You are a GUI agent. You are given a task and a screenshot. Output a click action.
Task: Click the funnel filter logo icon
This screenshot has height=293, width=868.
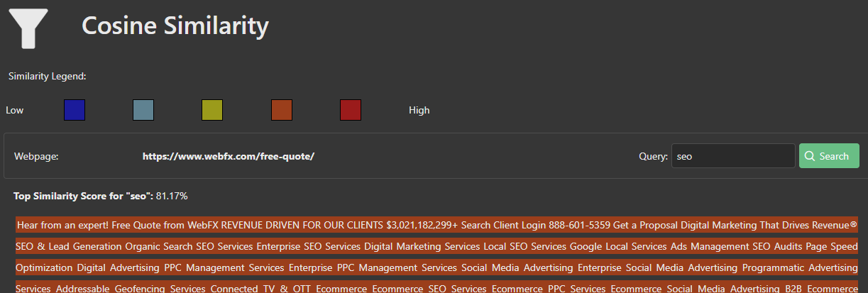(x=28, y=28)
